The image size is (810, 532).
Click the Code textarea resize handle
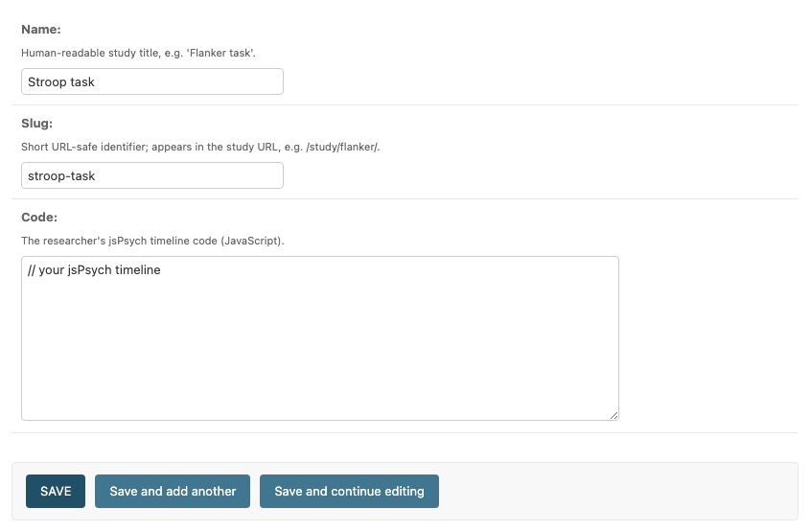(x=613, y=415)
